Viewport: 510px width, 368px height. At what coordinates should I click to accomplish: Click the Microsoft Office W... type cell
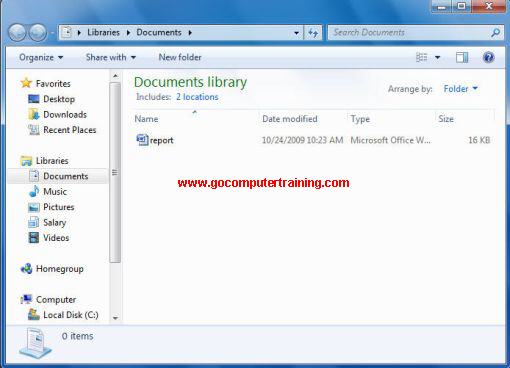tap(390, 140)
